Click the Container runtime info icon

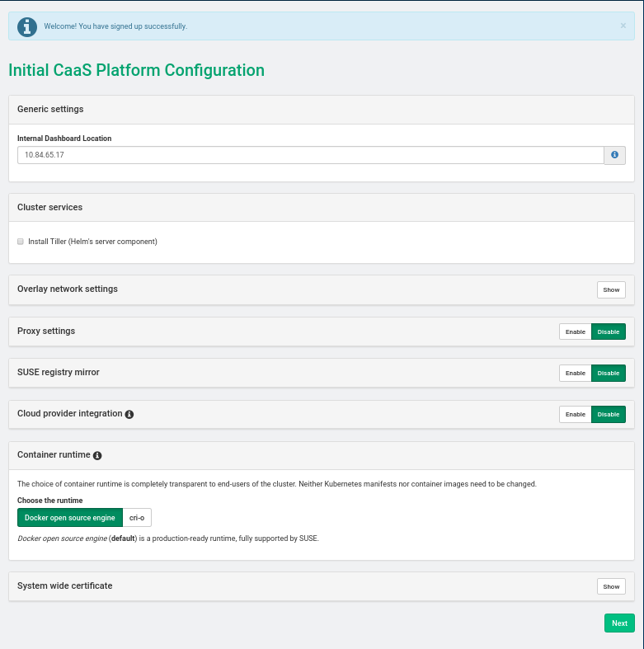97,455
